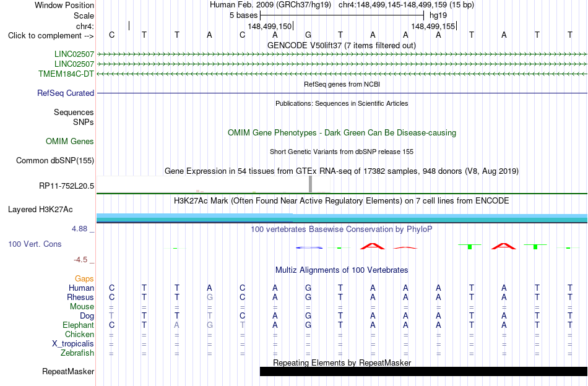
Task: Click the 'Click to complement -->' label
Action: [51, 36]
